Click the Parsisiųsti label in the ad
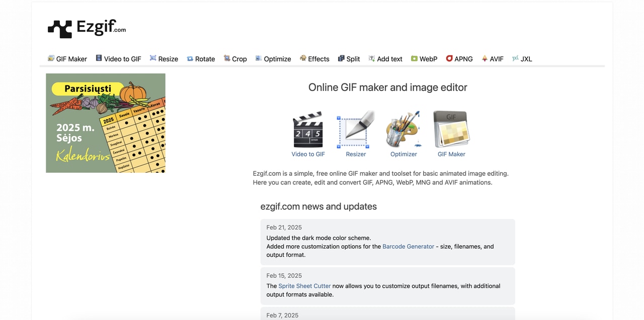The width and height of the screenshot is (644, 320). coord(88,89)
